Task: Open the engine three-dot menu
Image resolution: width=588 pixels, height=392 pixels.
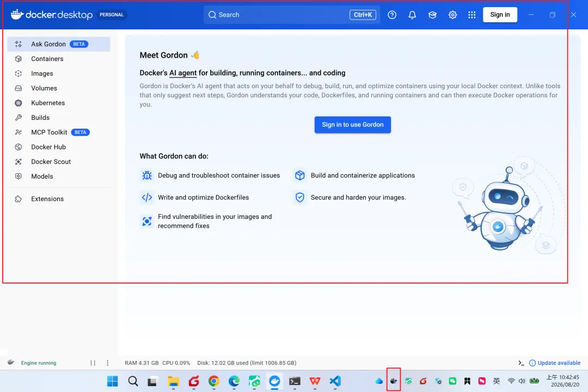Action: click(x=108, y=363)
